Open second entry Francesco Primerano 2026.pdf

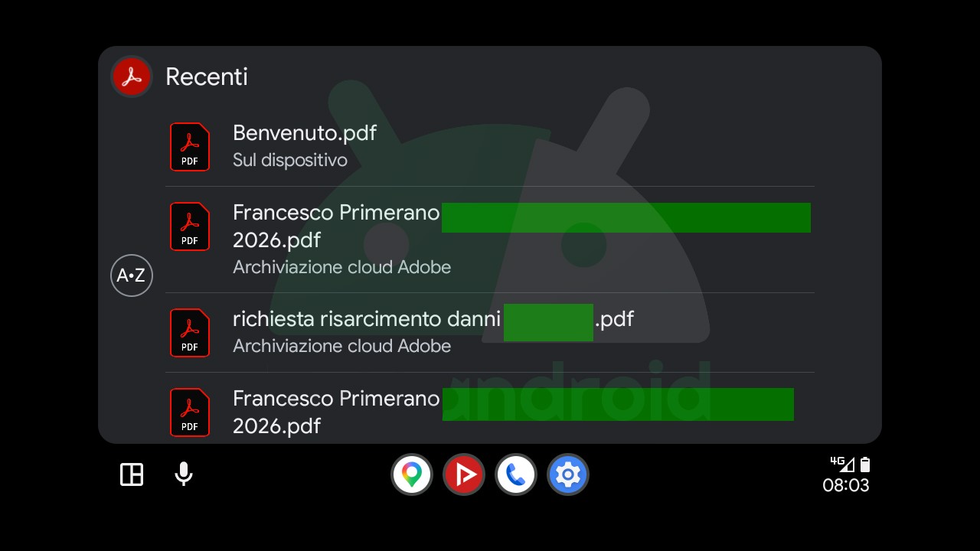(490, 240)
